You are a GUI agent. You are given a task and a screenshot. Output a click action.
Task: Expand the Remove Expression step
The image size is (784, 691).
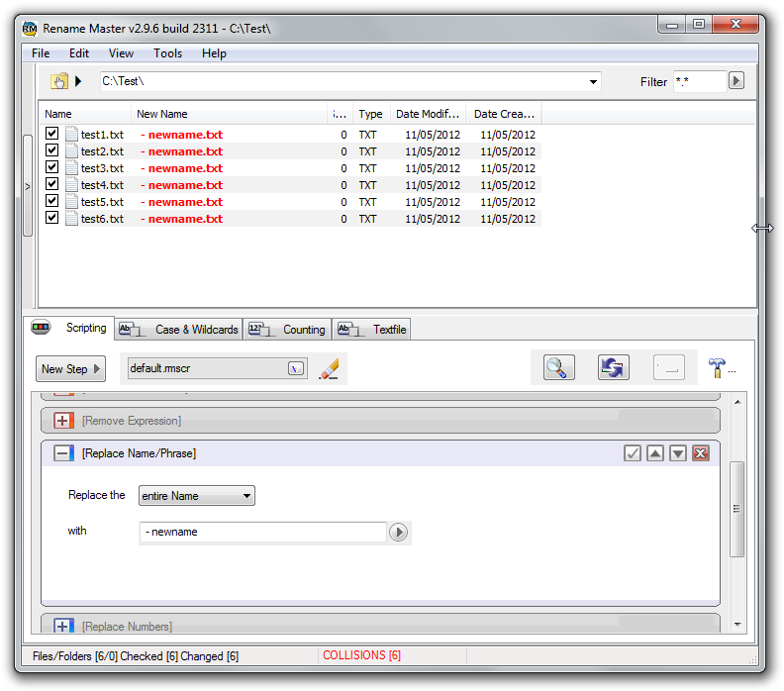point(63,421)
